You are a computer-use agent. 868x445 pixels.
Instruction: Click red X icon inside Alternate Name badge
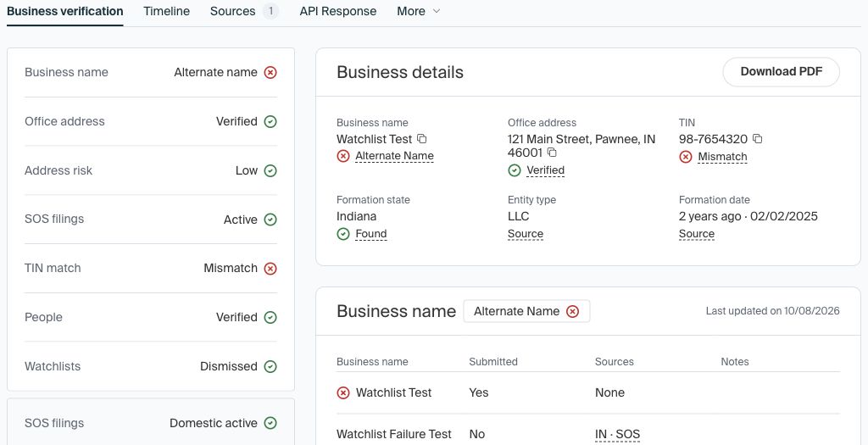click(572, 312)
